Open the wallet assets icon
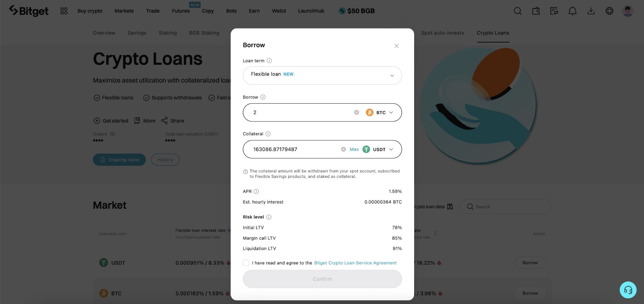The height and width of the screenshot is (304, 644). [x=536, y=11]
